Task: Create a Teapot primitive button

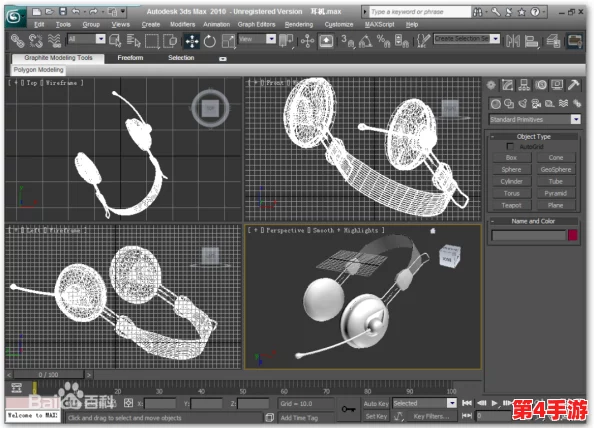Action: tap(511, 205)
